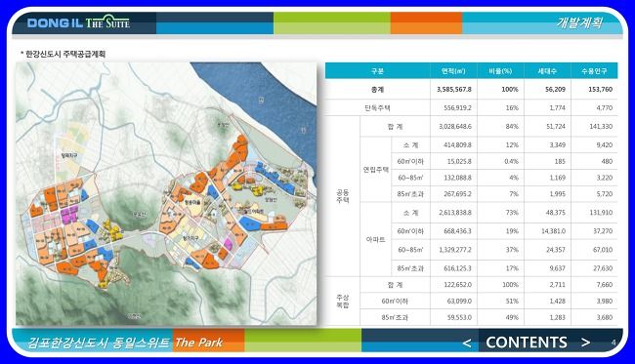Click the 세대수 column header
The height and width of the screenshot is (364, 635).
pyautogui.click(x=547, y=71)
